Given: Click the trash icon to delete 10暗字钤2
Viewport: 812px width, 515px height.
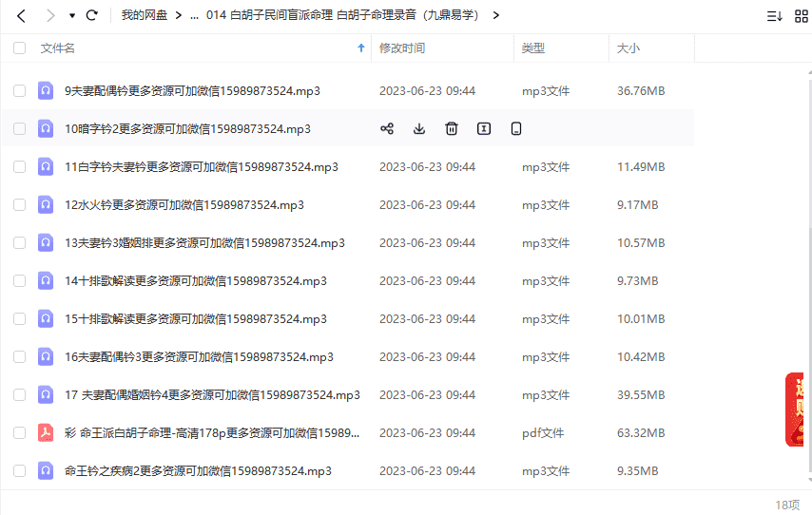Looking at the screenshot, I should pos(452,129).
